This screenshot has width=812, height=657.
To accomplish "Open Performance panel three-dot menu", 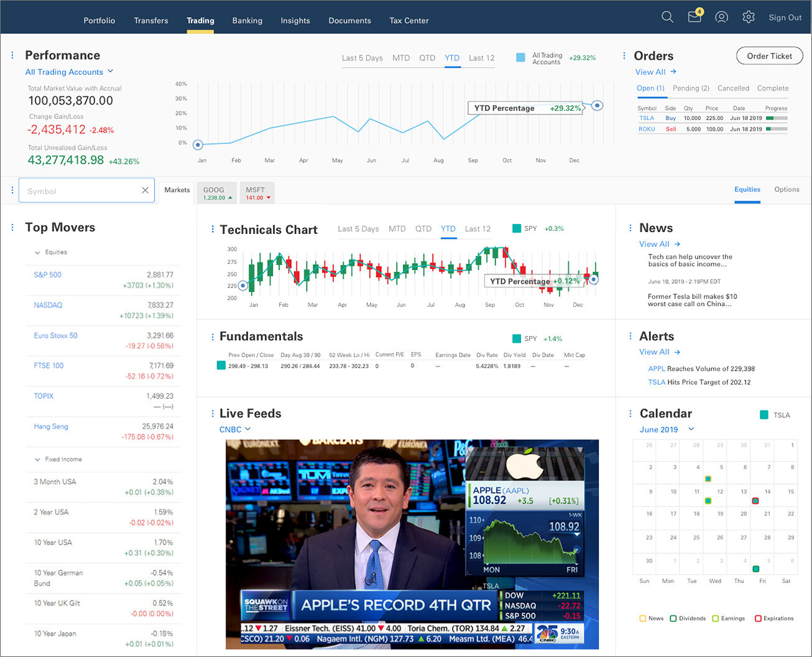I will [x=12, y=55].
